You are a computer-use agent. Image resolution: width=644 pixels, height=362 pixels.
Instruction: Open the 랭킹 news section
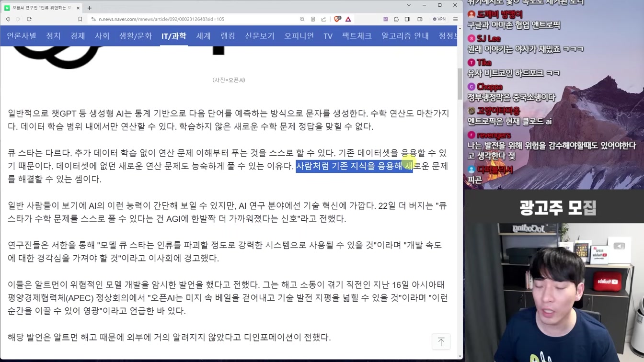click(x=228, y=36)
